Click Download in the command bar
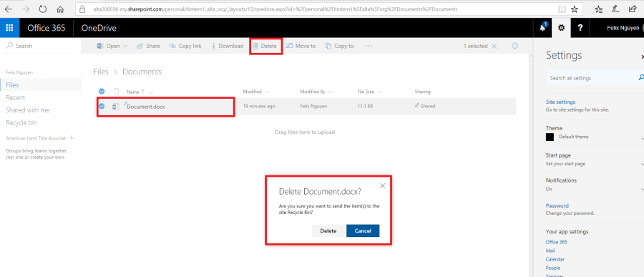This screenshot has height=277, width=644. (227, 46)
